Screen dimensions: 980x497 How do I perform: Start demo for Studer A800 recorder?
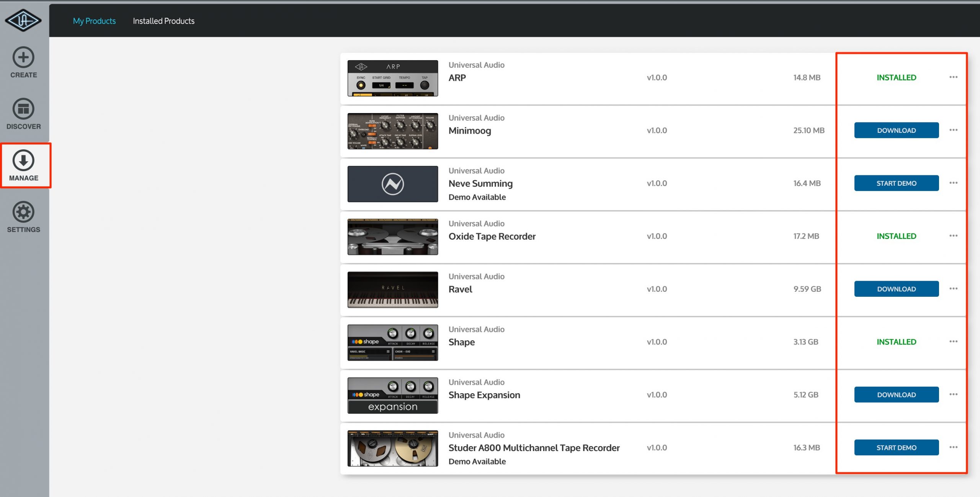[896, 447]
